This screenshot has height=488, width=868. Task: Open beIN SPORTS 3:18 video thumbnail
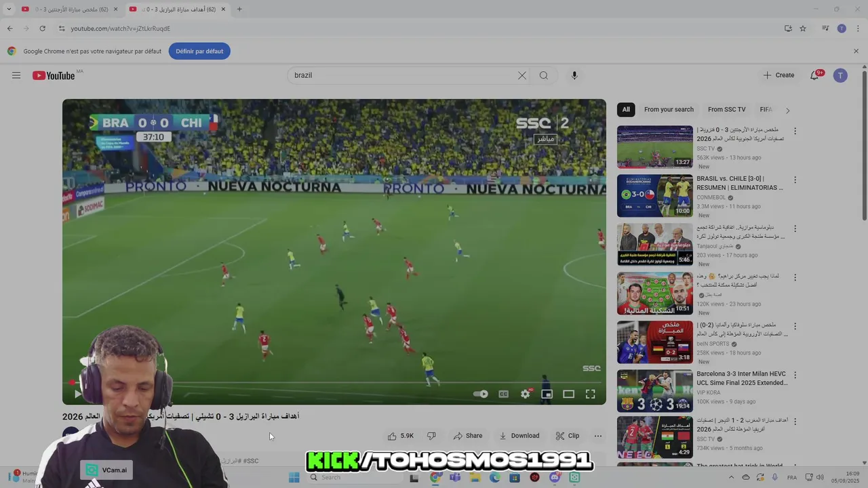coord(655,342)
